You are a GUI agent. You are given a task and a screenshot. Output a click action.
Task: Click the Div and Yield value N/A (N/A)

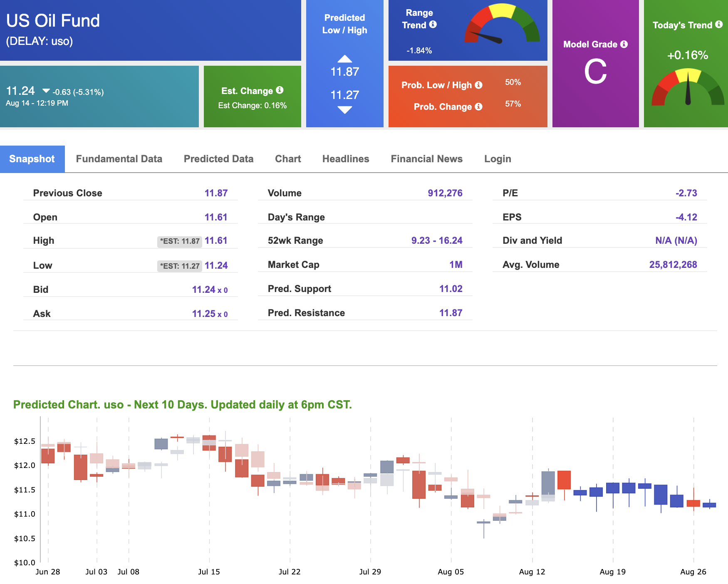(676, 240)
